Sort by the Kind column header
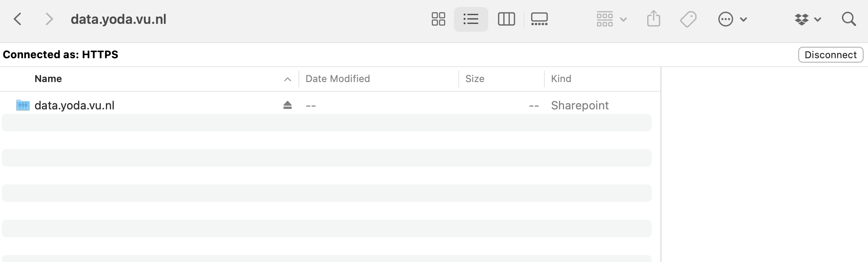Screen dimensions: 868x262 point(561,79)
